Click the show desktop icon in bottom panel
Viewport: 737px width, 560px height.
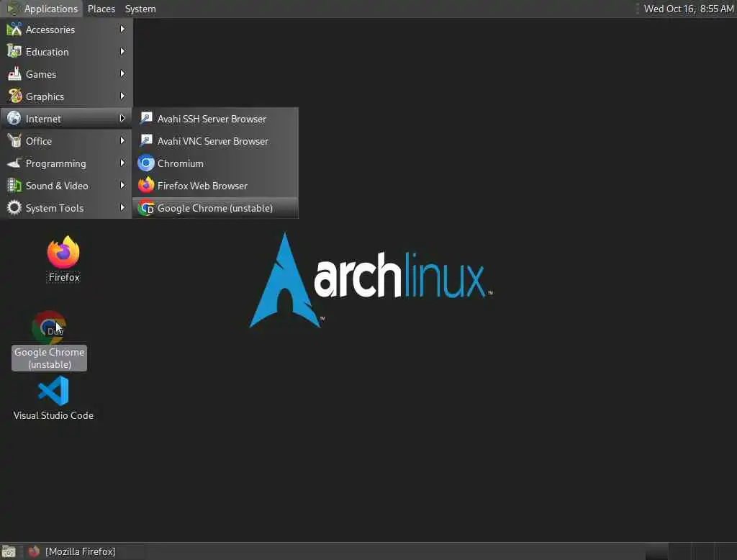(x=9, y=551)
